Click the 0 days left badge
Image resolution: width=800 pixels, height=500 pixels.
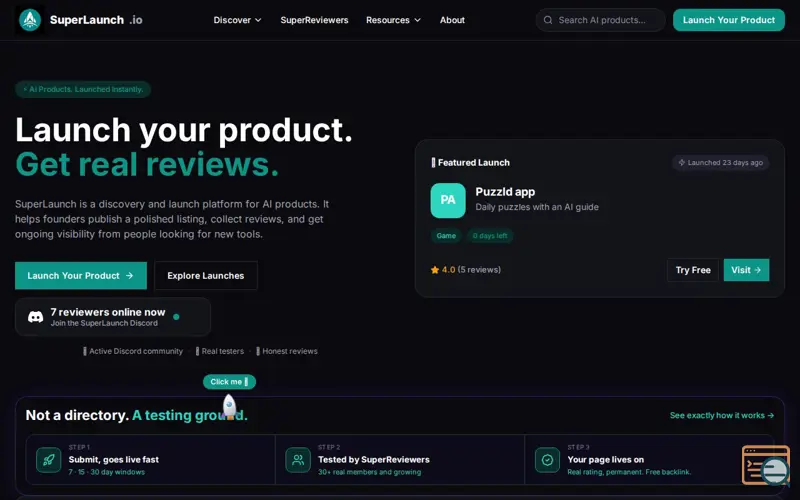coord(490,236)
